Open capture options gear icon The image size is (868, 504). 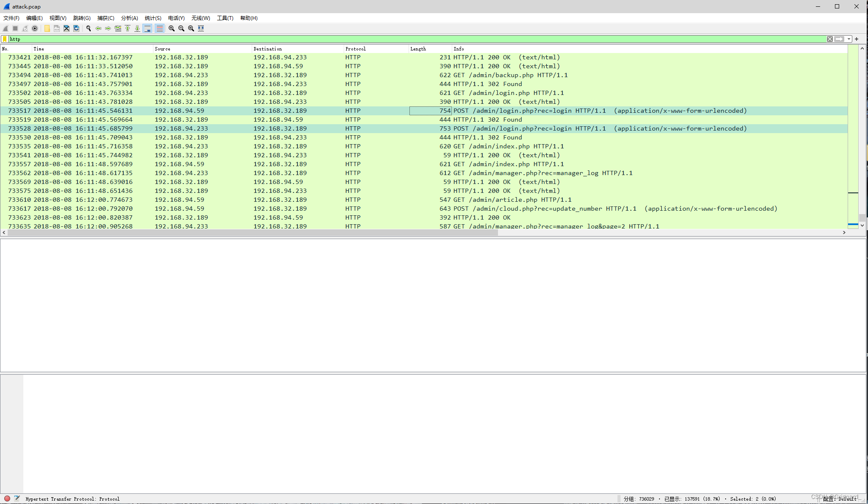pos(35,28)
